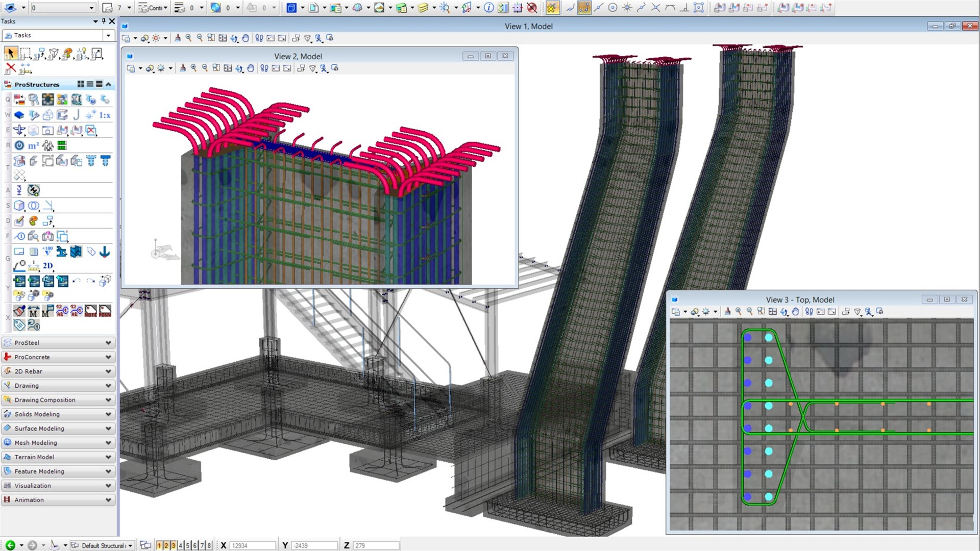Open the Tasks dropdown list

pos(108,35)
